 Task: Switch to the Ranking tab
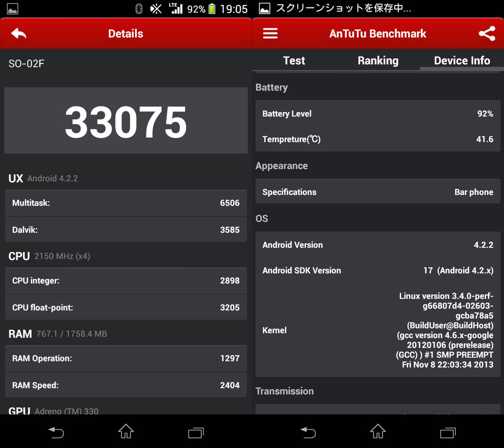pos(378,60)
